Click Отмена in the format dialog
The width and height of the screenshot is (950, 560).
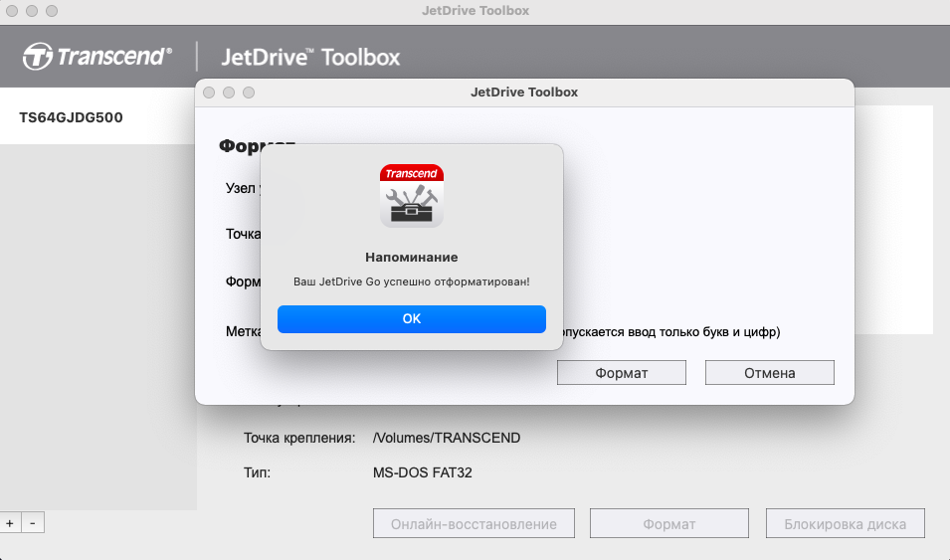(x=770, y=373)
